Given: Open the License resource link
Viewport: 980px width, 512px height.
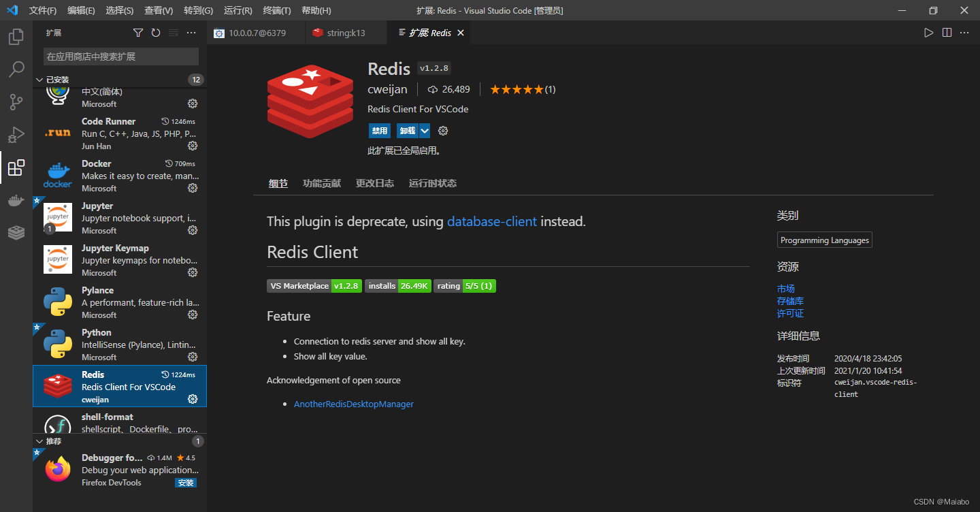Looking at the screenshot, I should (x=790, y=313).
